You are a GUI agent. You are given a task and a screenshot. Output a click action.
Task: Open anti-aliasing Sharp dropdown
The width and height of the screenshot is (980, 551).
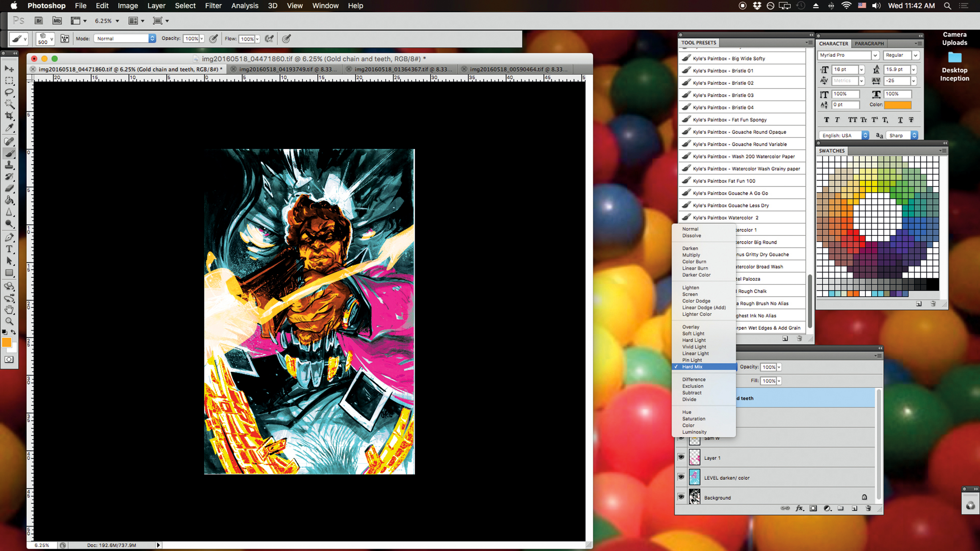pyautogui.click(x=902, y=135)
